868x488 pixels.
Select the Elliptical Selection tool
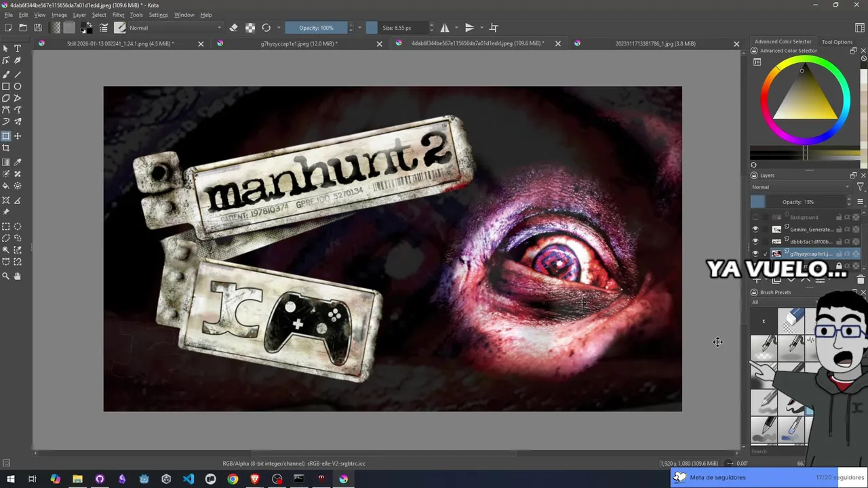(18, 227)
